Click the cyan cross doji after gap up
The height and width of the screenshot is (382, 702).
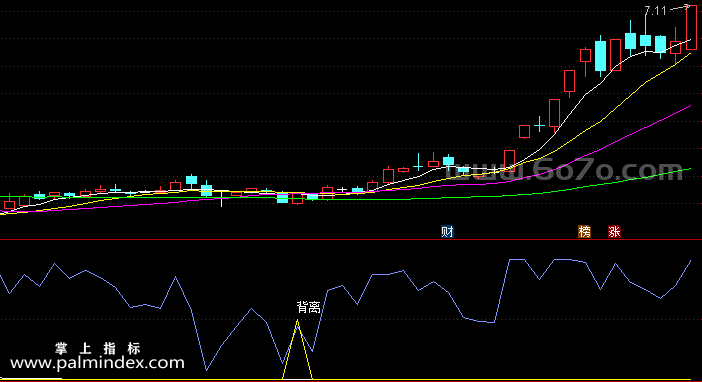[x=539, y=125]
